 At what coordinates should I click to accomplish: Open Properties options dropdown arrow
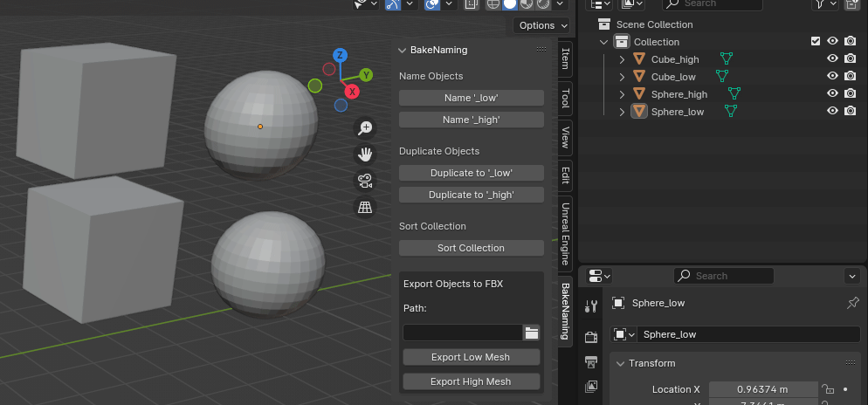click(x=852, y=276)
